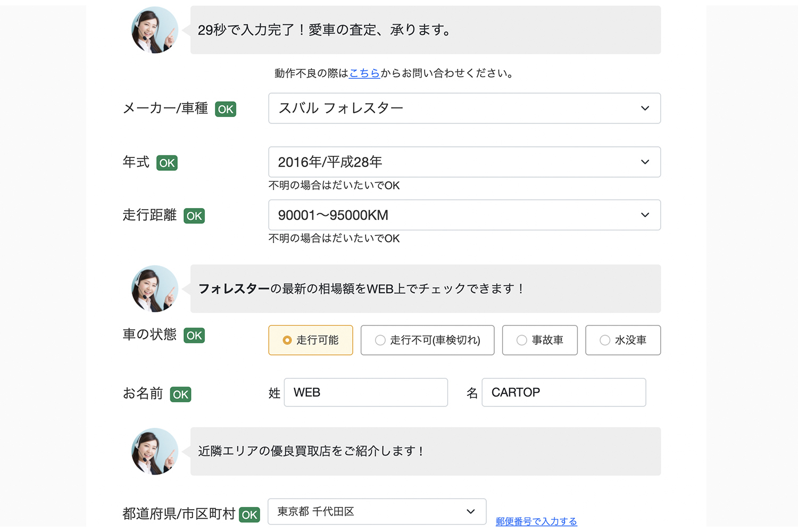Open the スバル フォレスター maker/model dropdown
Screen dimensions: 798x532
click(464, 109)
